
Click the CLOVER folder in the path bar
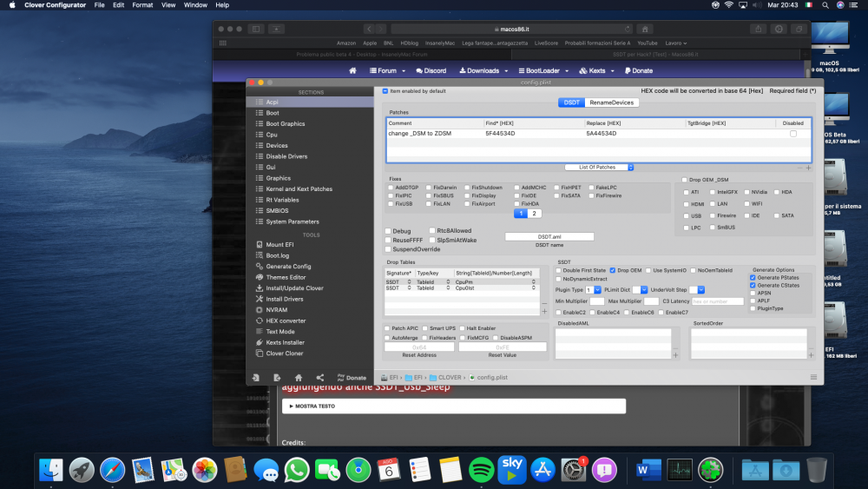tap(445, 378)
